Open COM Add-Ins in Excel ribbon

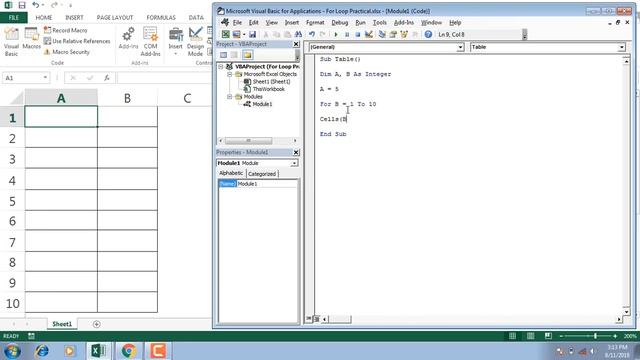150,42
